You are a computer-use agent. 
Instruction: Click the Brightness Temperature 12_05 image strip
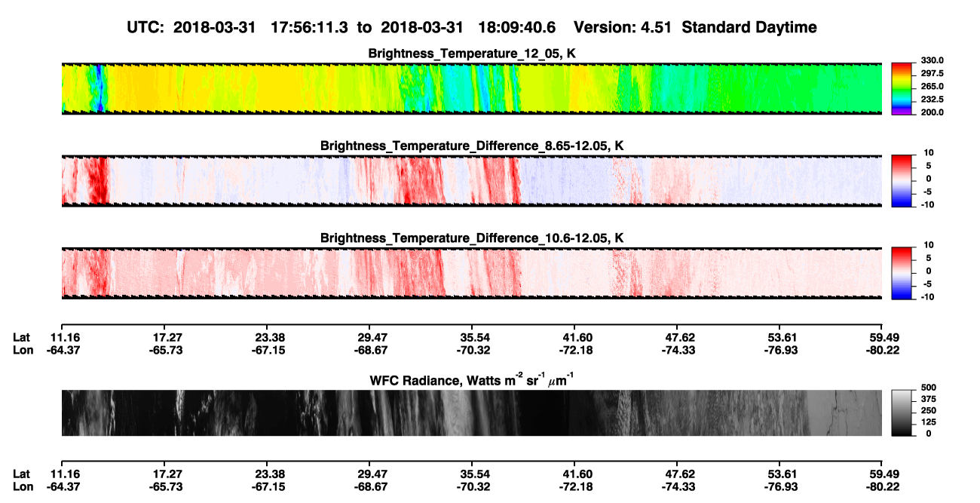(x=471, y=88)
